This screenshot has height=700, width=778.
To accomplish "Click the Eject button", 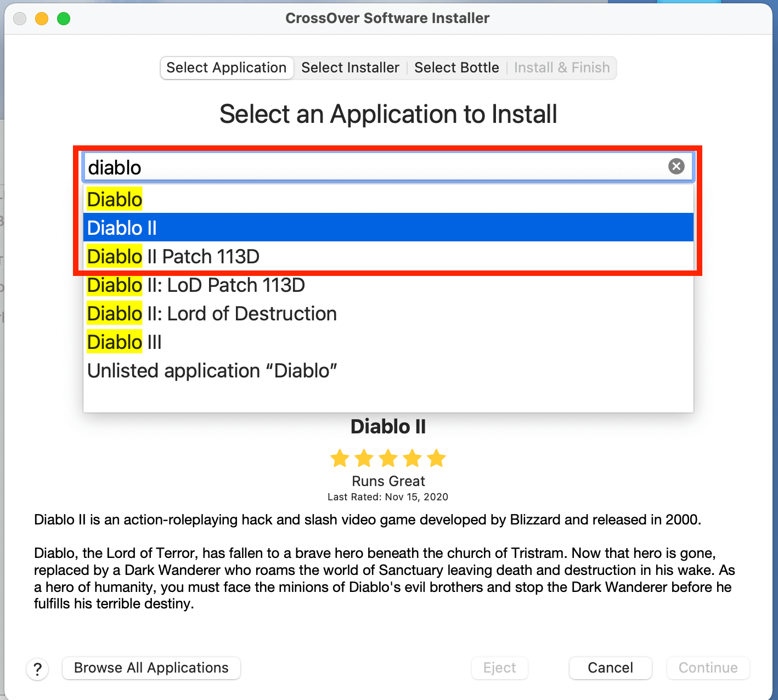I will (x=500, y=668).
